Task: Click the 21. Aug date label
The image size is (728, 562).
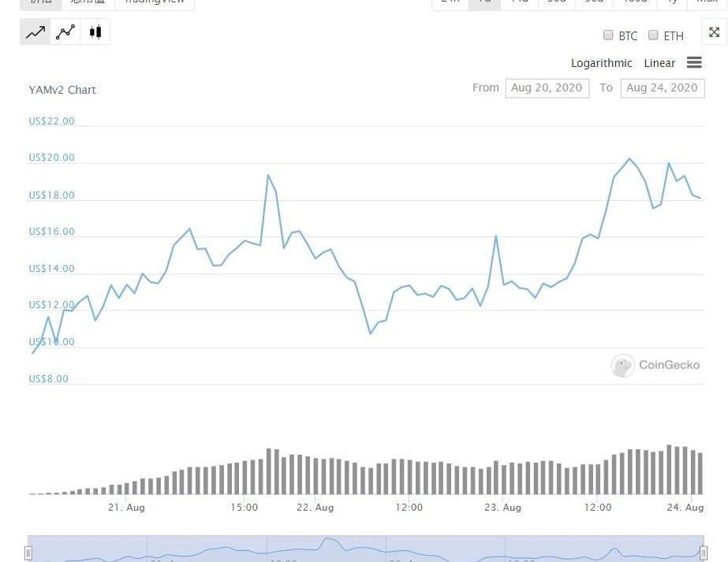Action: tap(126, 508)
